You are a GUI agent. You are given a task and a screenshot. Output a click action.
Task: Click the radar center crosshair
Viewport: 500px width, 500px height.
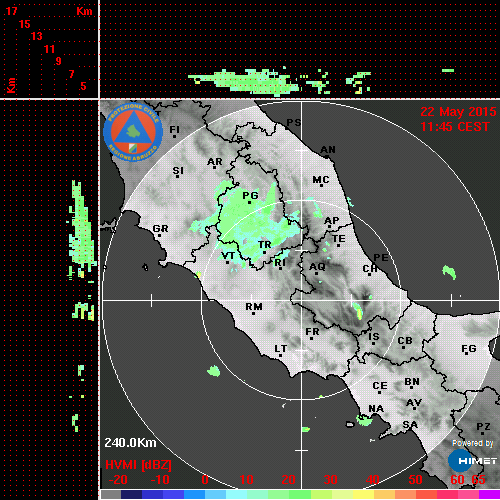coord(302,300)
